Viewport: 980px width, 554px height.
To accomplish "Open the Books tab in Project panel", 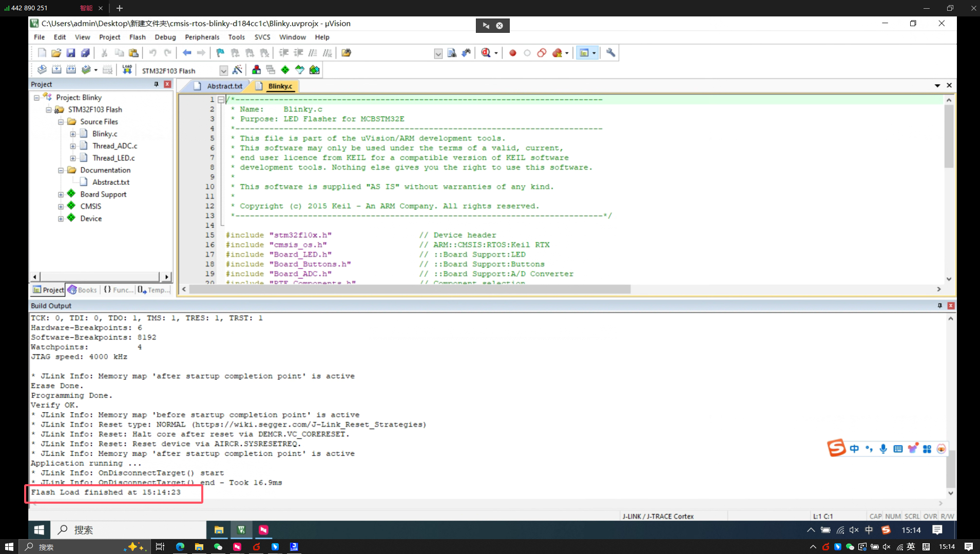I will (x=83, y=290).
